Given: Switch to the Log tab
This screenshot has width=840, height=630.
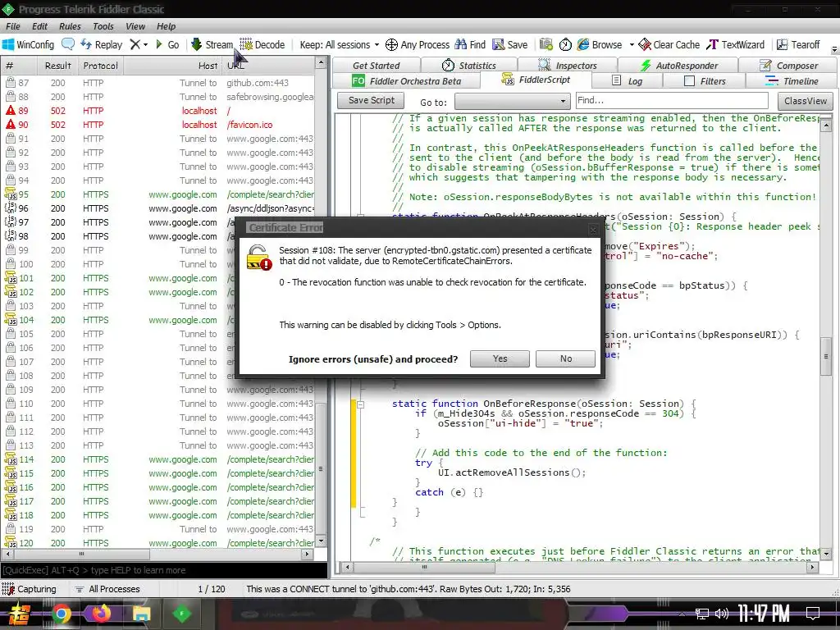Looking at the screenshot, I should 628,81.
